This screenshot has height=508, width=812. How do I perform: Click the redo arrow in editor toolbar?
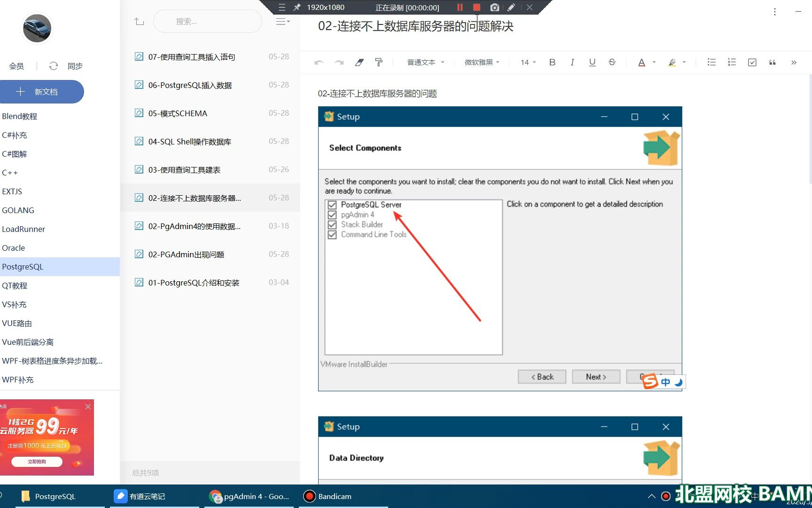(x=339, y=62)
